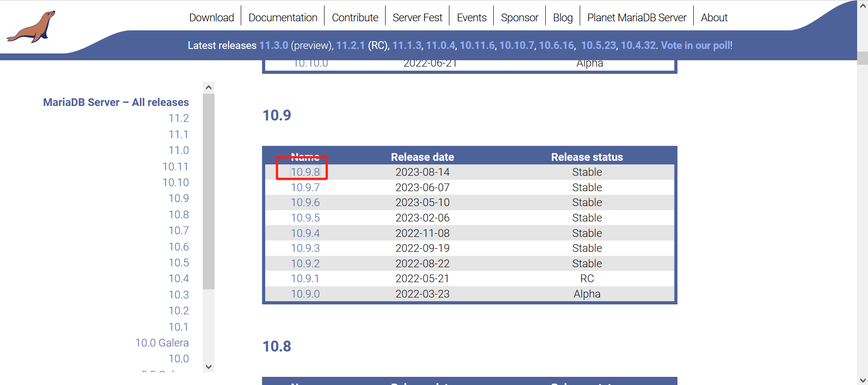Image resolution: width=868 pixels, height=385 pixels.
Task: Click the Release date column header
Action: click(423, 157)
